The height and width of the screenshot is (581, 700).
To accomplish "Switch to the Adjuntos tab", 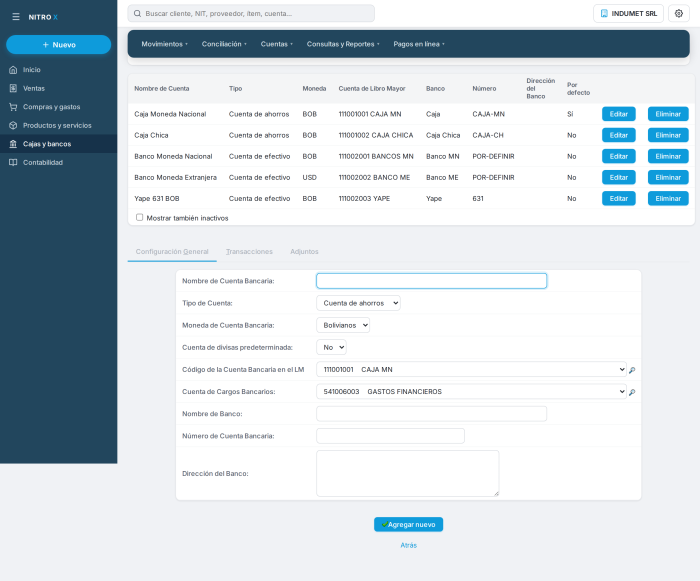I will [x=304, y=251].
